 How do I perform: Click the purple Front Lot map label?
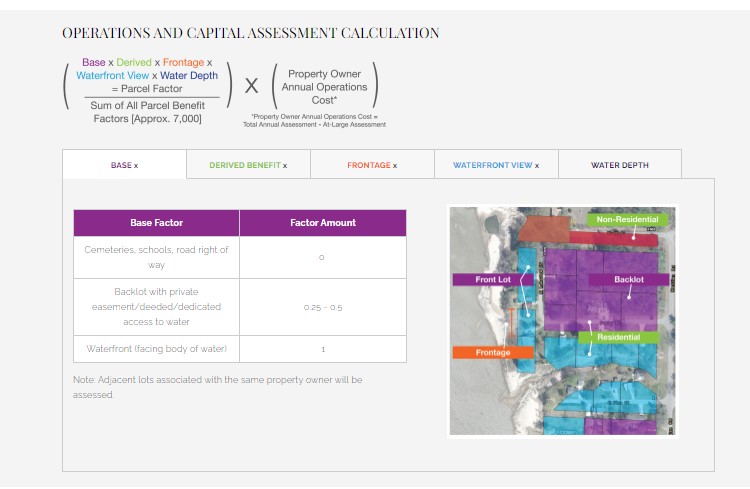pos(493,280)
